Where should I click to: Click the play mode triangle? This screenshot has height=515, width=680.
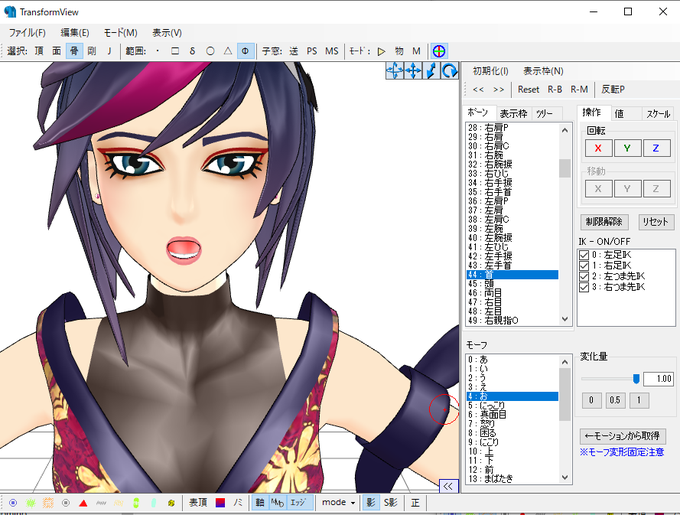pos(381,51)
